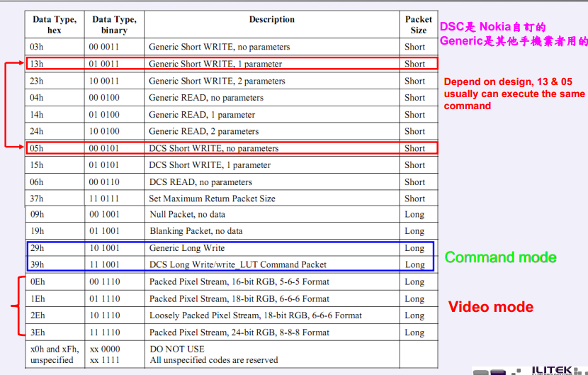Click 'Generic READ, 1 parameter' description
588x375 pixels.
(202, 115)
